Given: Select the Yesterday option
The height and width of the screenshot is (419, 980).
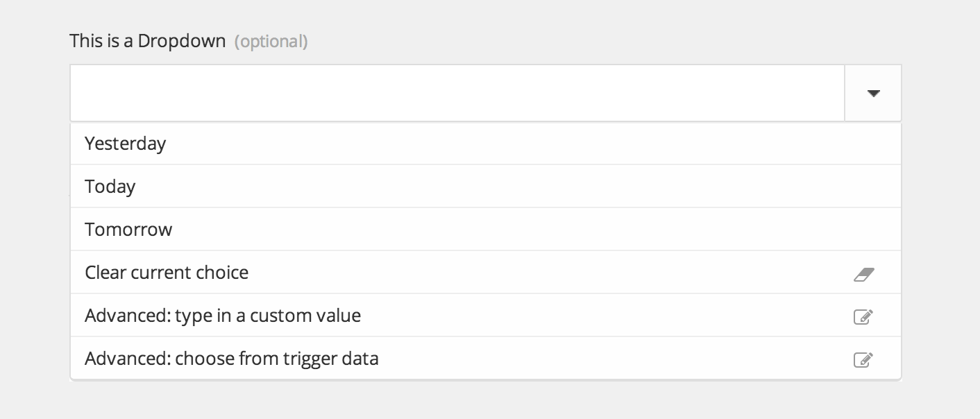Looking at the screenshot, I should 126,144.
